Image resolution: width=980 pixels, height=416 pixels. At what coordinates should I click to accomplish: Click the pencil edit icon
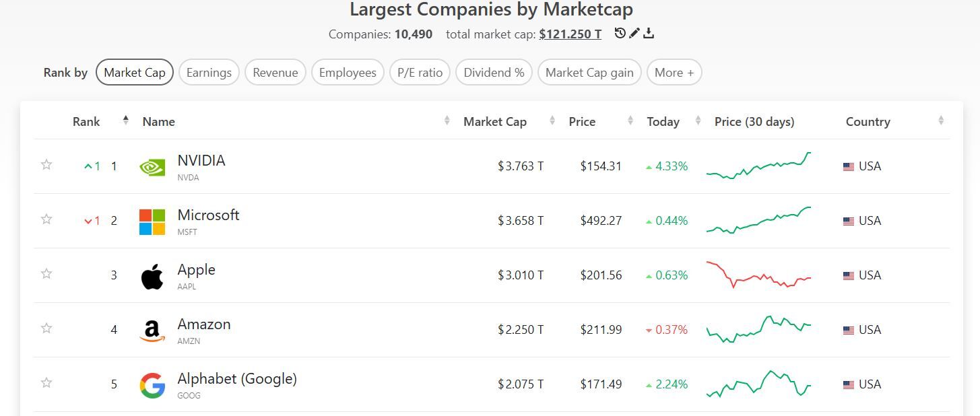[x=634, y=33]
